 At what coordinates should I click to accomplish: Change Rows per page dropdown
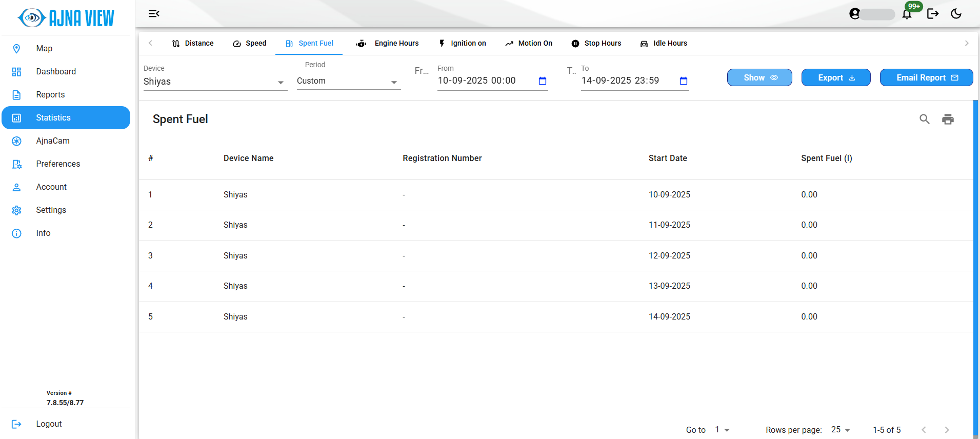(x=841, y=430)
